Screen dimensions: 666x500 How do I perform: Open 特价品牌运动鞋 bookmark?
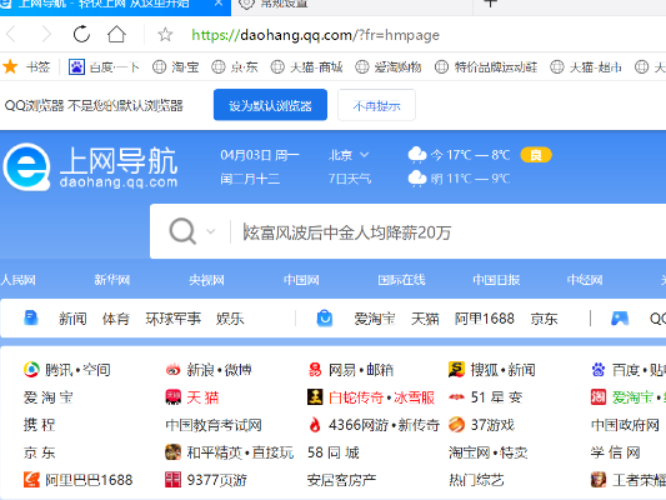click(x=486, y=67)
